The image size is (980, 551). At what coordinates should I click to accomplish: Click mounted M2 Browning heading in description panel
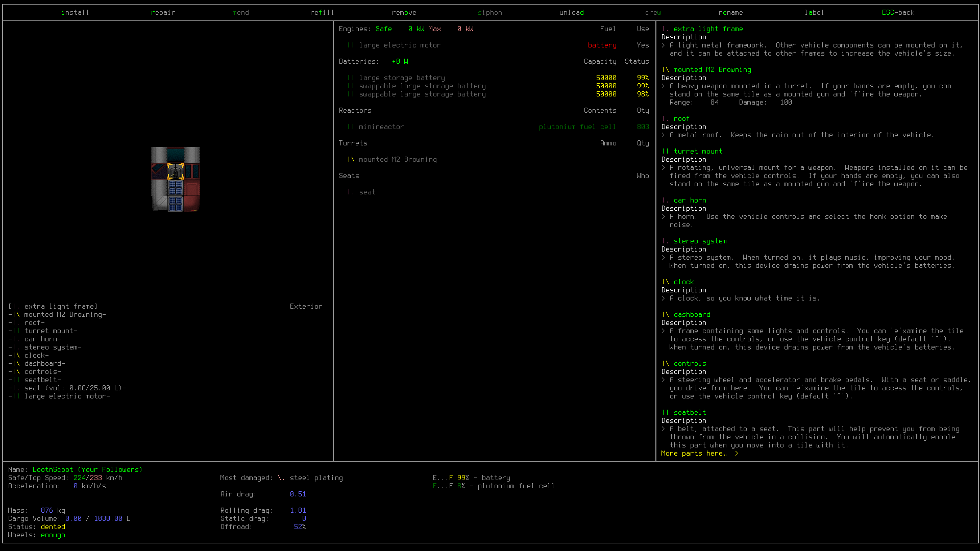(712, 70)
